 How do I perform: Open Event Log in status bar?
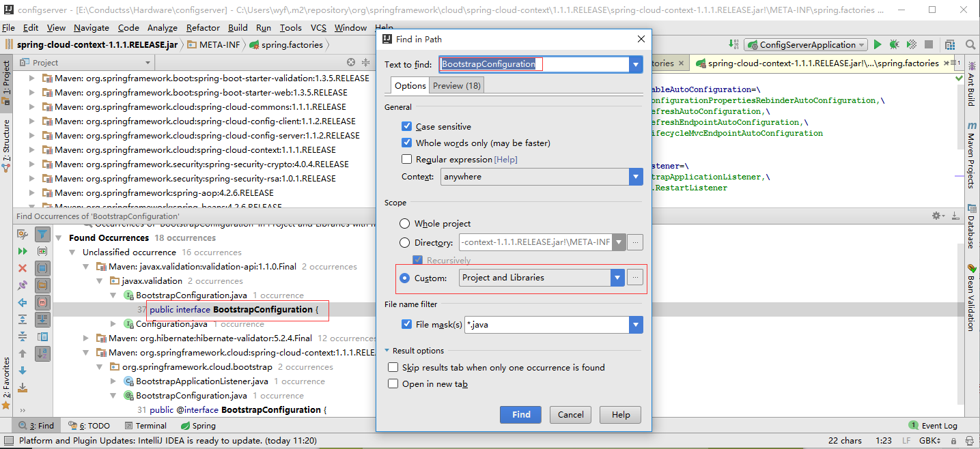tap(933, 425)
